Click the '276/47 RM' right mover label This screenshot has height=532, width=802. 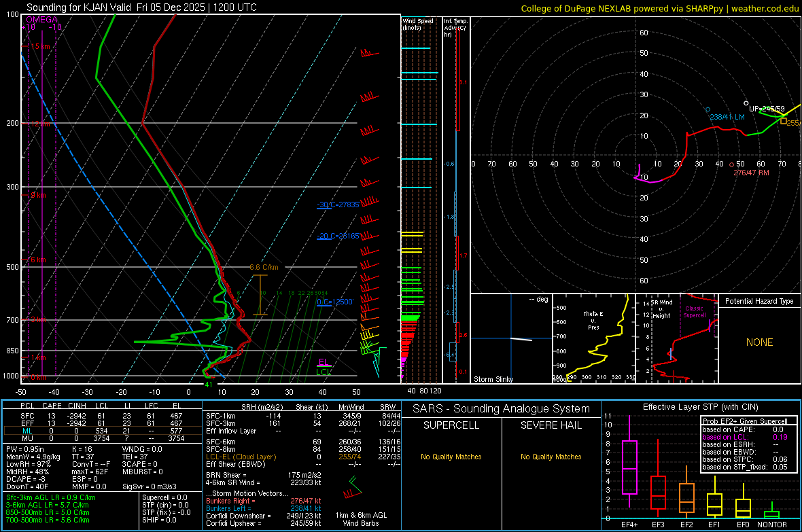pyautogui.click(x=751, y=173)
